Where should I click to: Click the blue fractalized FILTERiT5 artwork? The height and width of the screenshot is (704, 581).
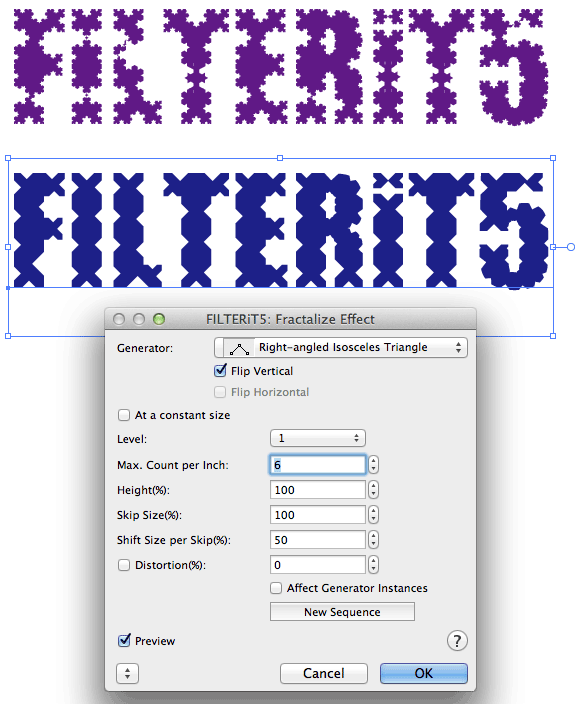[x=281, y=230]
